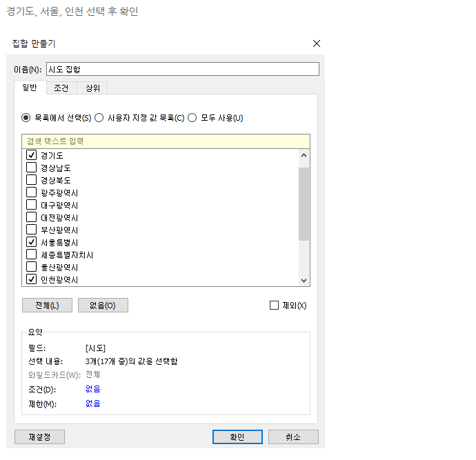Image resolution: width=476 pixels, height=460 pixels.
Task: Check the 경상남도 checkbox
Action: pyautogui.click(x=32, y=168)
